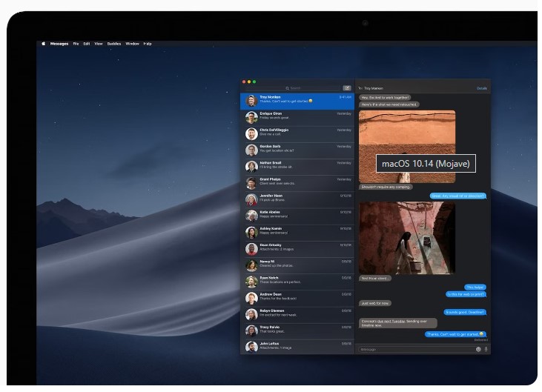Click the emoji picker icon in message bar
Image resolution: width=542 pixels, height=392 pixels.
(478, 349)
